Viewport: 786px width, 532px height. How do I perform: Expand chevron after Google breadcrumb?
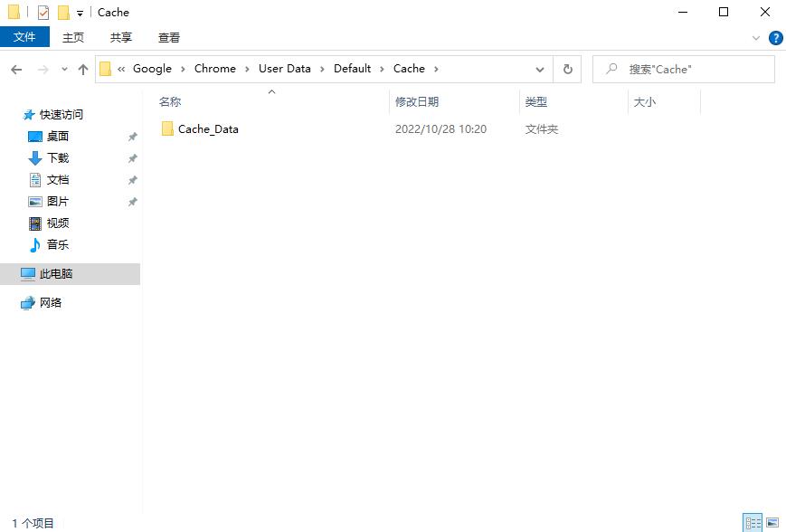pyautogui.click(x=183, y=69)
